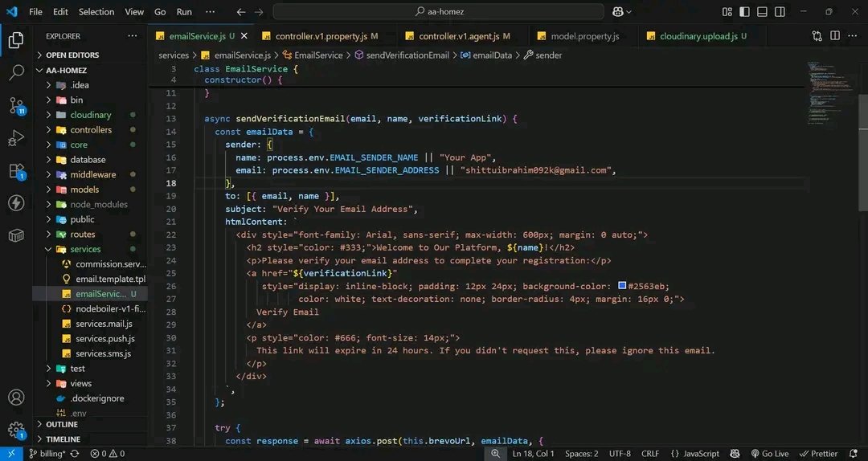Open notifications bell in status bar
This screenshot has width=868, height=461.
[x=853, y=454]
